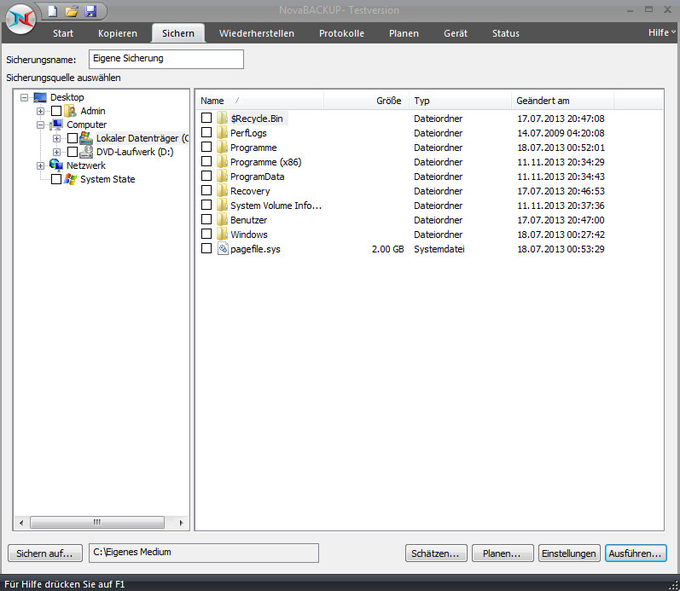This screenshot has width=680, height=591.
Task: Click the tree horizontal scrollbar thumb
Action: (x=97, y=522)
